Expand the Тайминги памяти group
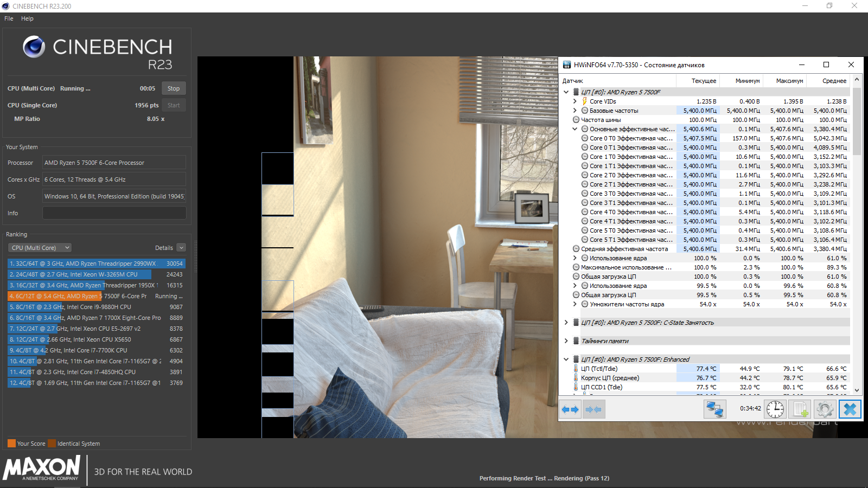Screen dimensions: 868x488 [x=566, y=341]
